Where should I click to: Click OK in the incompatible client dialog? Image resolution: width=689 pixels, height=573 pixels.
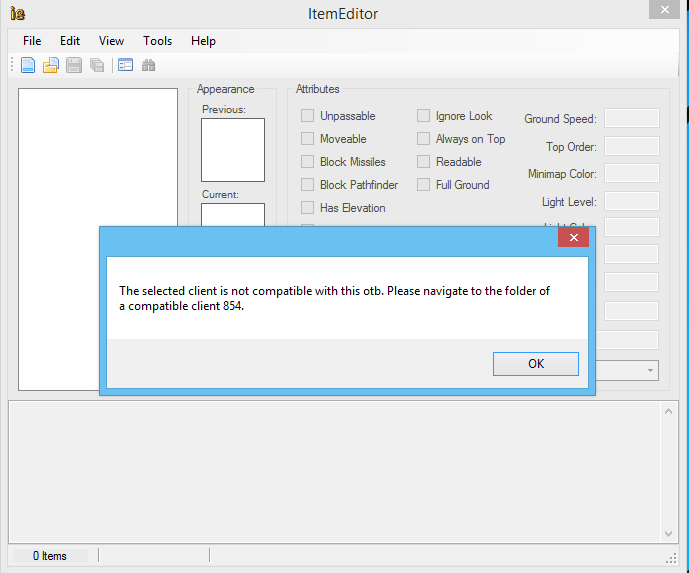pyautogui.click(x=536, y=364)
